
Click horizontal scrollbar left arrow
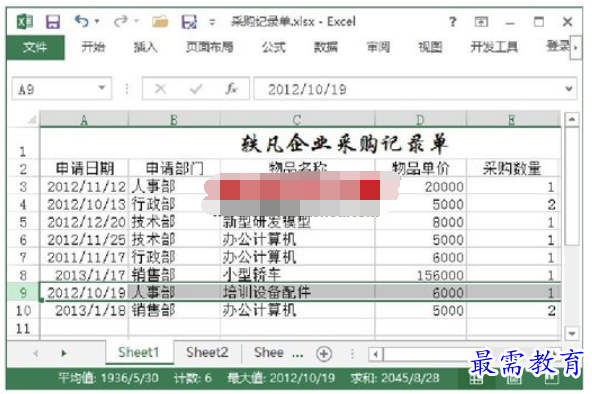(x=375, y=354)
